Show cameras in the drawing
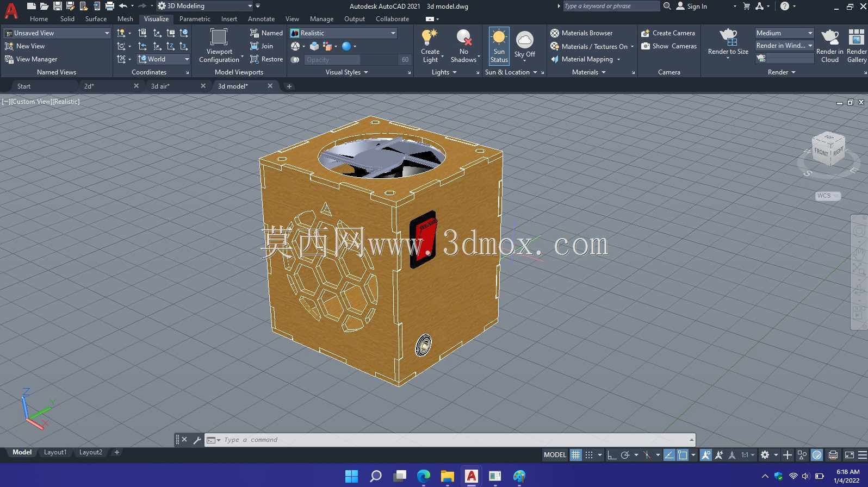 668,46
